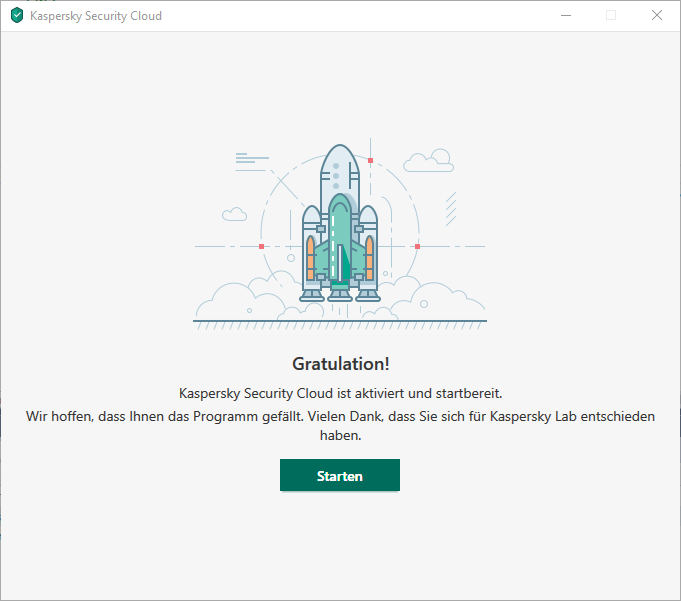Click the small cloud left of rocket
The image size is (681, 601).
(x=235, y=214)
